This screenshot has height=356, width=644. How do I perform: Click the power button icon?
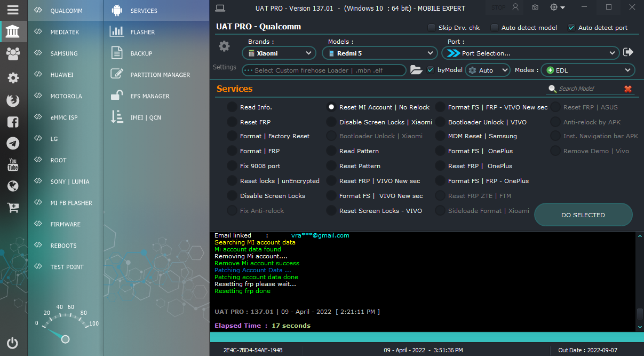[13, 343]
